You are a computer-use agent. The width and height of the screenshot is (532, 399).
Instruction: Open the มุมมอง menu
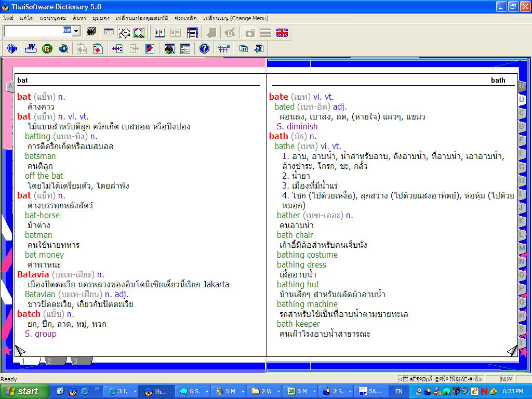pos(101,18)
